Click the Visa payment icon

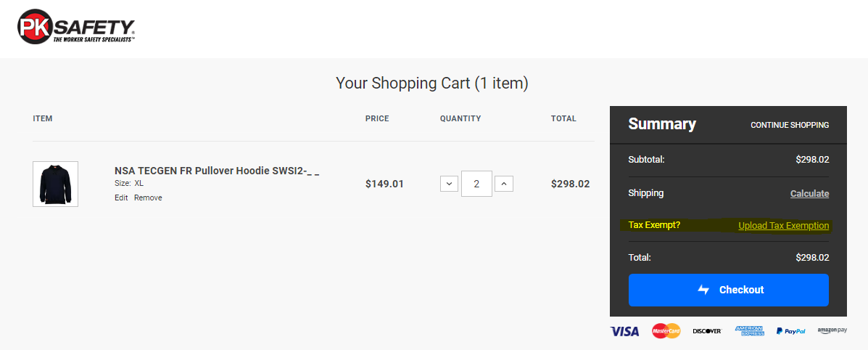coord(624,331)
